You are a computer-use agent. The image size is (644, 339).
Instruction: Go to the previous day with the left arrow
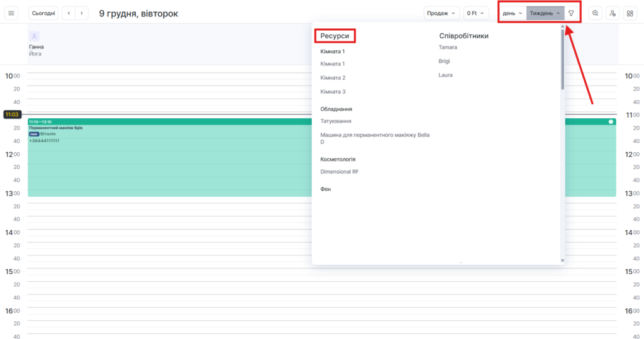pos(69,13)
